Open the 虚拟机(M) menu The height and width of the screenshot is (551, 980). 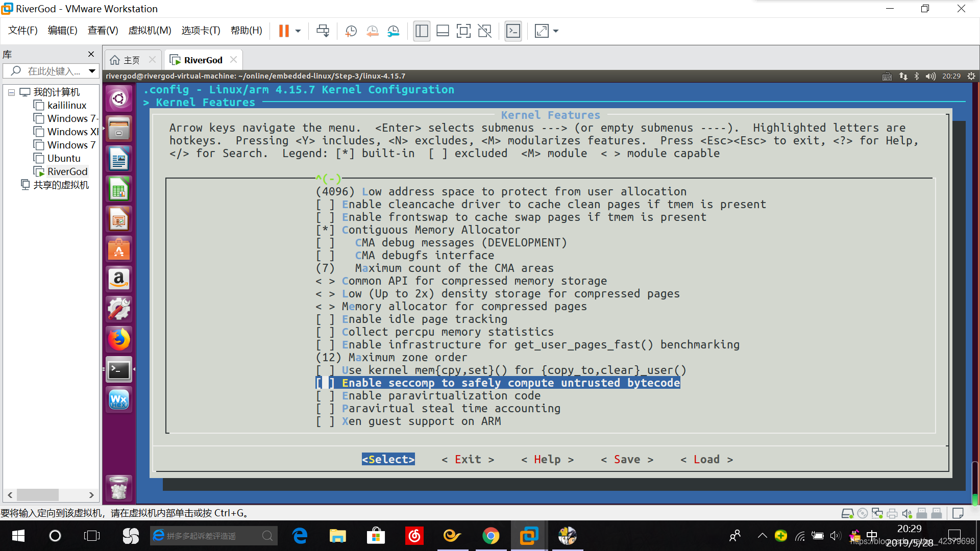click(x=150, y=31)
